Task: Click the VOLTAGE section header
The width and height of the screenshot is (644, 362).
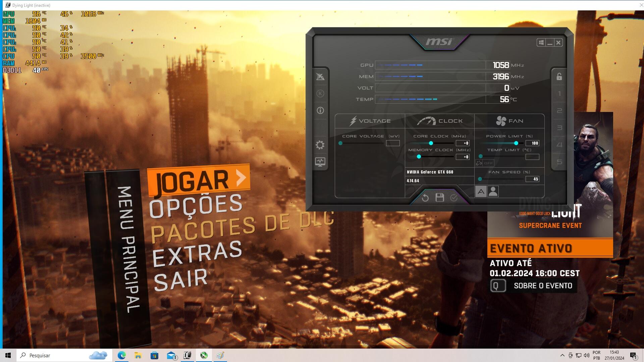Action: [370, 121]
